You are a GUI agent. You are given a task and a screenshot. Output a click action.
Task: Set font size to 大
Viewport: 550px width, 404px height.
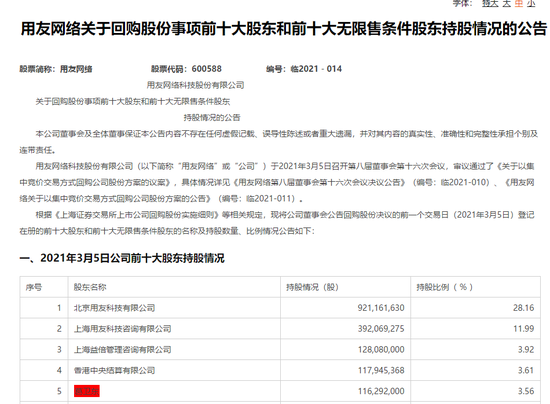point(506,3)
